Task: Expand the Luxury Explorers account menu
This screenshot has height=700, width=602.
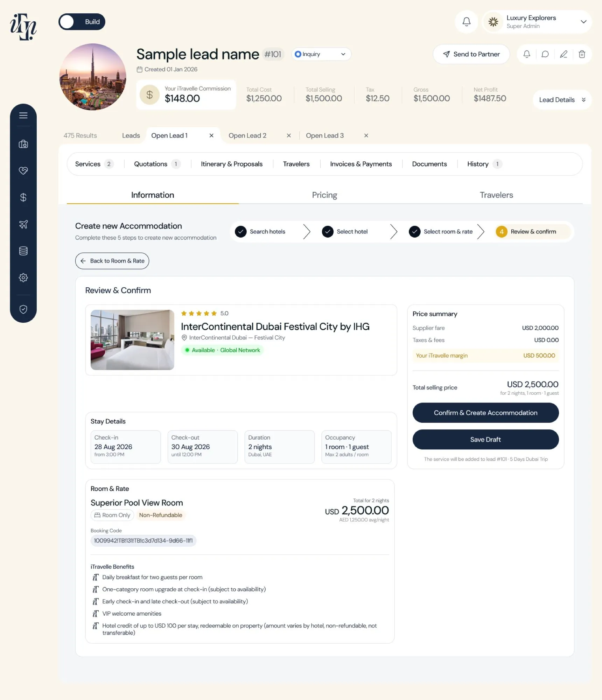Action: click(x=537, y=22)
